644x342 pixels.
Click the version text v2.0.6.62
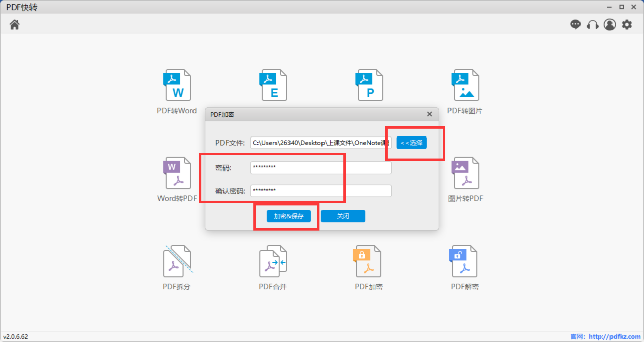click(x=16, y=337)
